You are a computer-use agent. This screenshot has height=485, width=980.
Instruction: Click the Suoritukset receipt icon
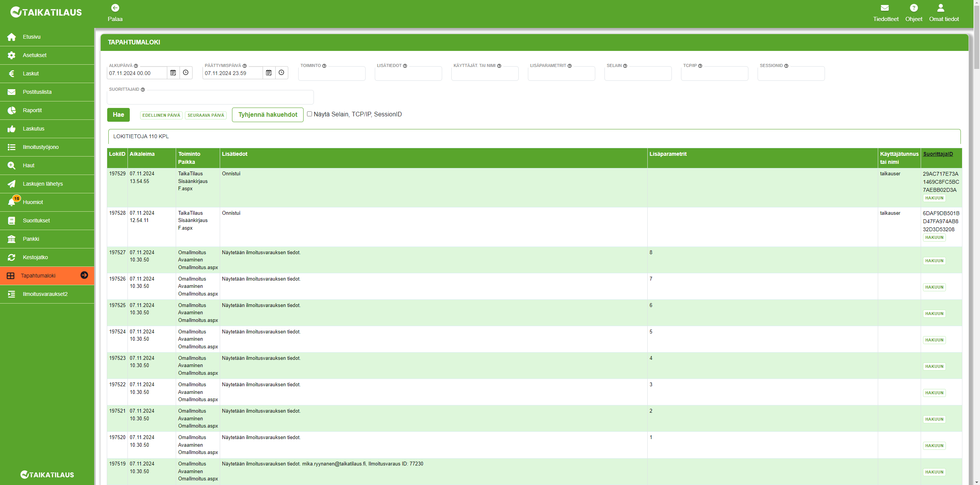tap(11, 220)
